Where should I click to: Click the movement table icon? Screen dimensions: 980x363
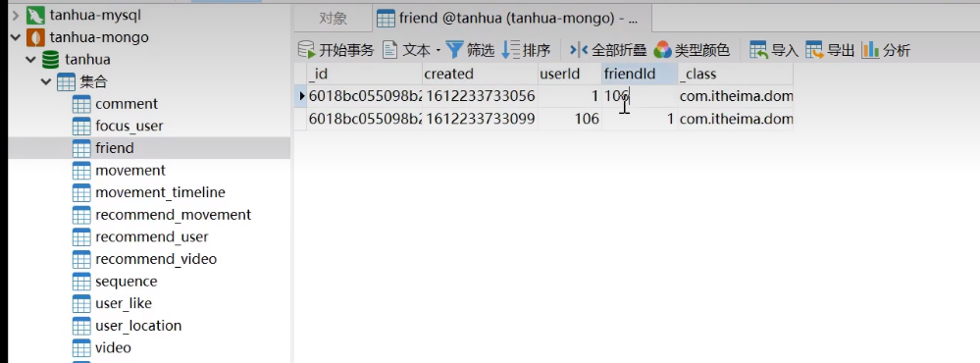click(81, 171)
